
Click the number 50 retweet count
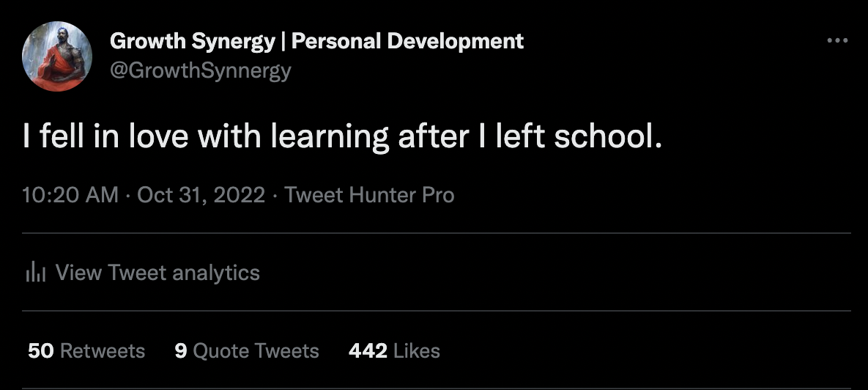click(40, 351)
